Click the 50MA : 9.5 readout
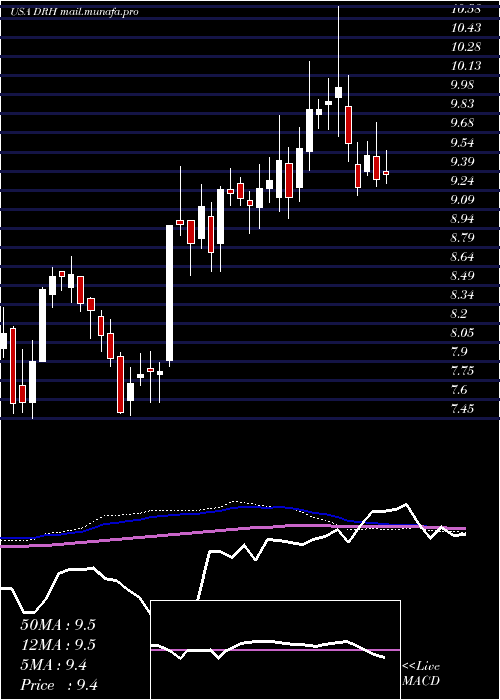Screen dimensions: 500x700 (x=58, y=625)
